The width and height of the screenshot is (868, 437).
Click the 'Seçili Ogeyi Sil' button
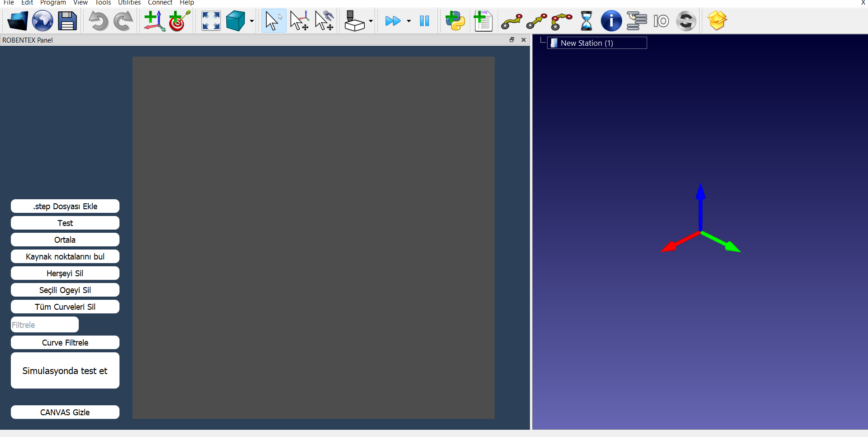point(65,290)
